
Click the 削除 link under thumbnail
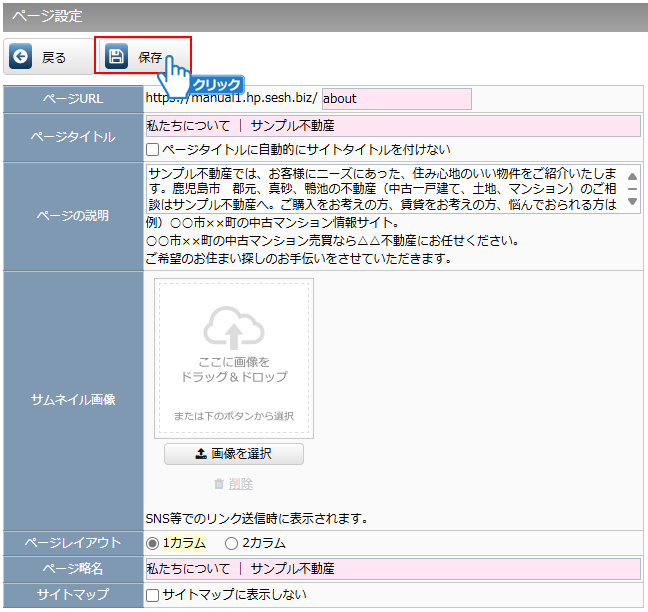(240, 484)
